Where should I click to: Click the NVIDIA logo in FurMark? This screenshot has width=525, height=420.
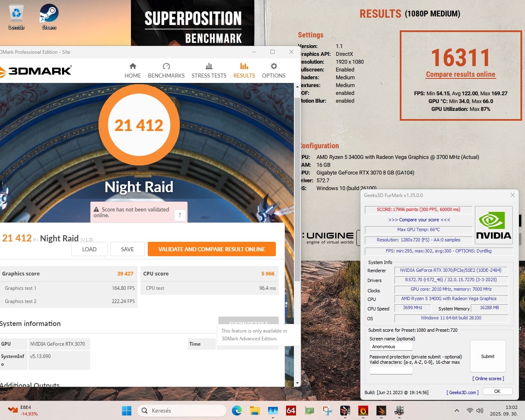point(494,225)
